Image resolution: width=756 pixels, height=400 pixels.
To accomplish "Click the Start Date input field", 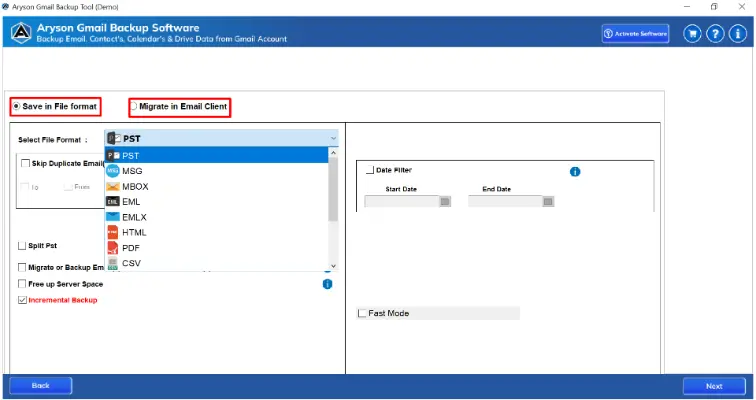I will point(402,201).
